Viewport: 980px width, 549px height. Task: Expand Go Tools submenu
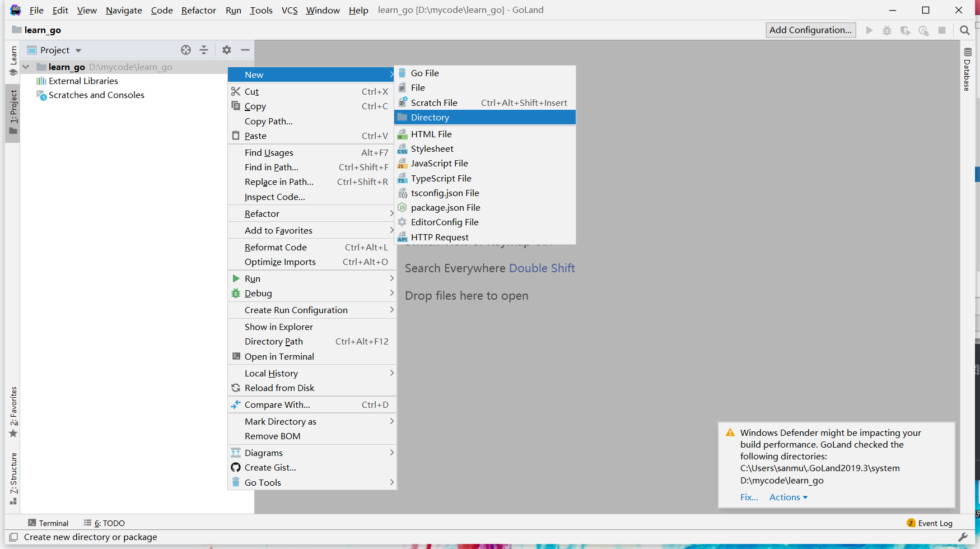tap(312, 482)
